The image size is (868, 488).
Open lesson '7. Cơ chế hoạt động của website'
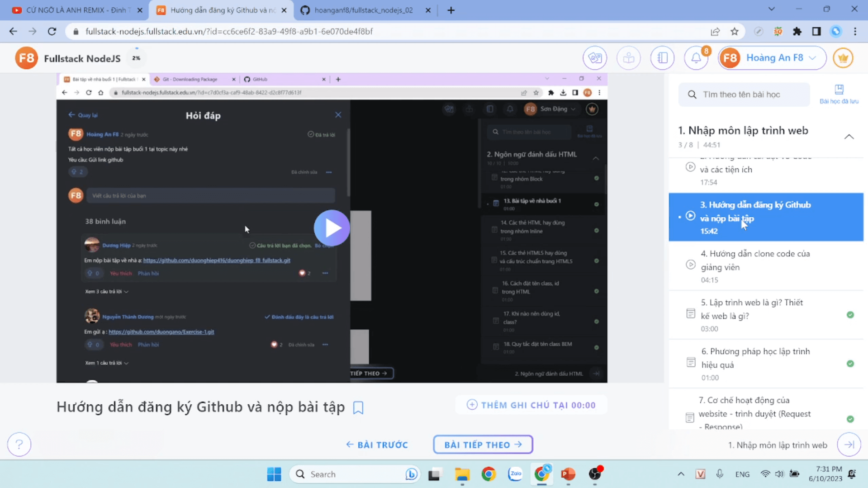tap(766, 410)
